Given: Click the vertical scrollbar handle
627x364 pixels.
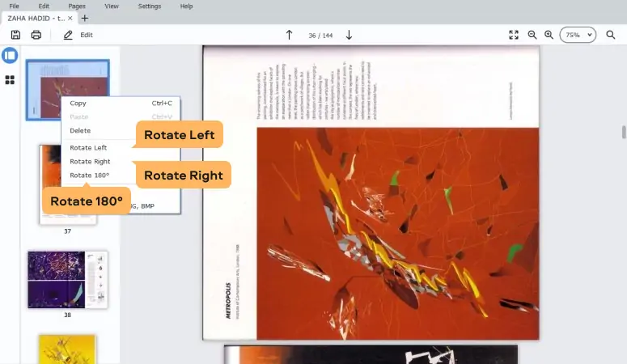Looking at the screenshot, I should pos(624,132).
